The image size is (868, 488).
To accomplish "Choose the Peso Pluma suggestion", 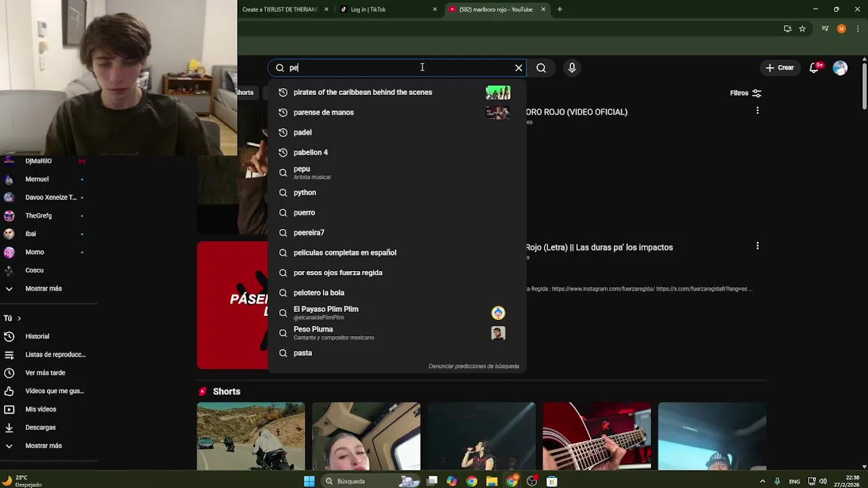I will pos(397,333).
